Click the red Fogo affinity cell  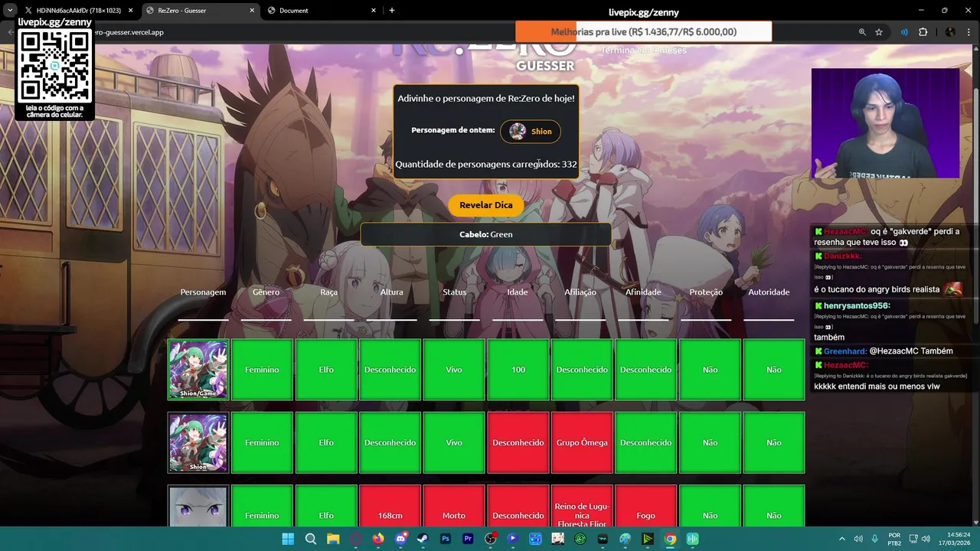tap(645, 506)
